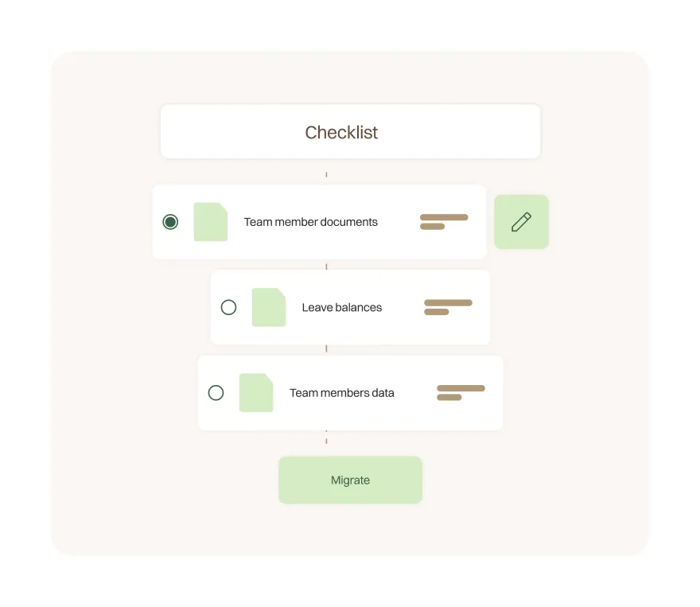Select the Team members data radio button
This screenshot has height=607, width=700.
[216, 393]
